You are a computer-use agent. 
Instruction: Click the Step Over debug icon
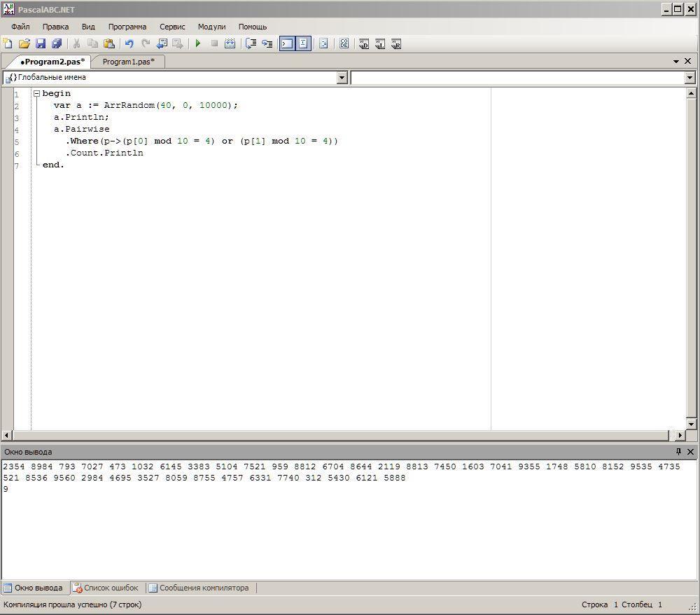251,43
